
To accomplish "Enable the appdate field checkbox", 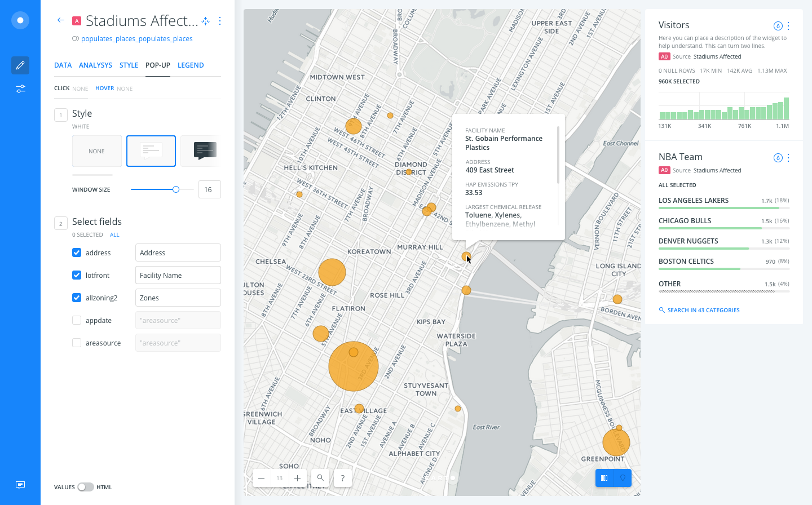I will pos(77,320).
